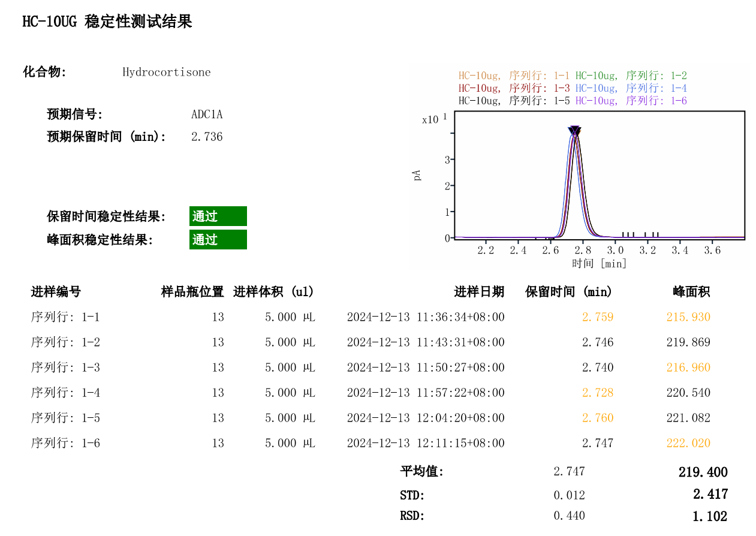Viewport: 756px width, 536px height.
Task: Select the row label '序列行: 1-3'
Action: [x=65, y=368]
